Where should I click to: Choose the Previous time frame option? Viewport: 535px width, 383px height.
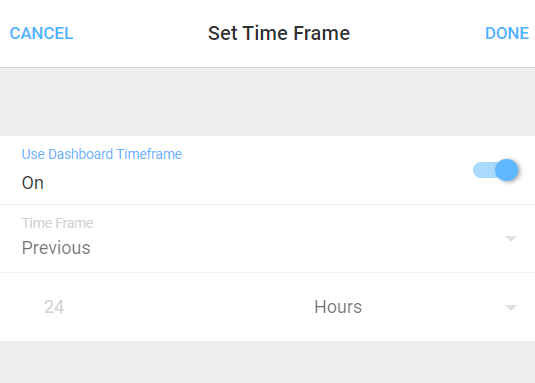[56, 248]
